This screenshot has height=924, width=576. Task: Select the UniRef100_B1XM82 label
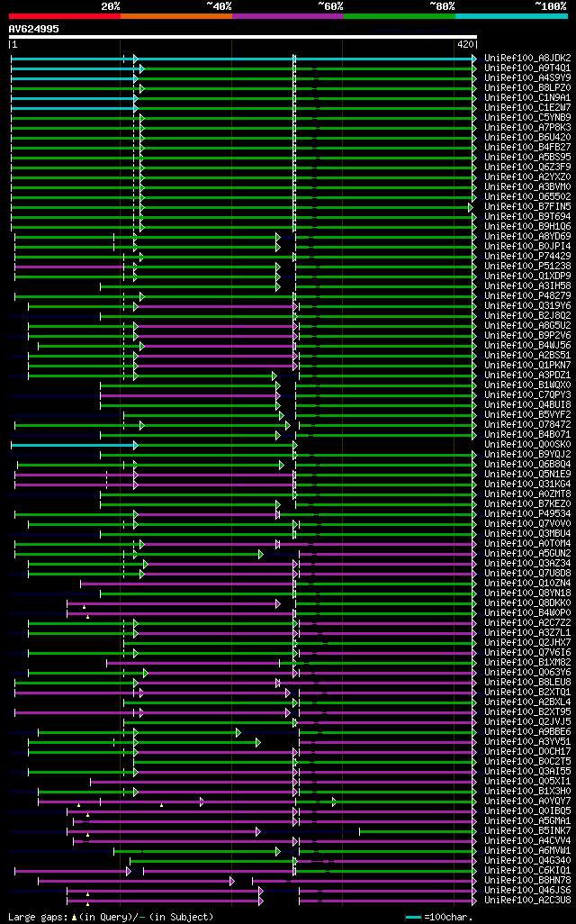527,662
